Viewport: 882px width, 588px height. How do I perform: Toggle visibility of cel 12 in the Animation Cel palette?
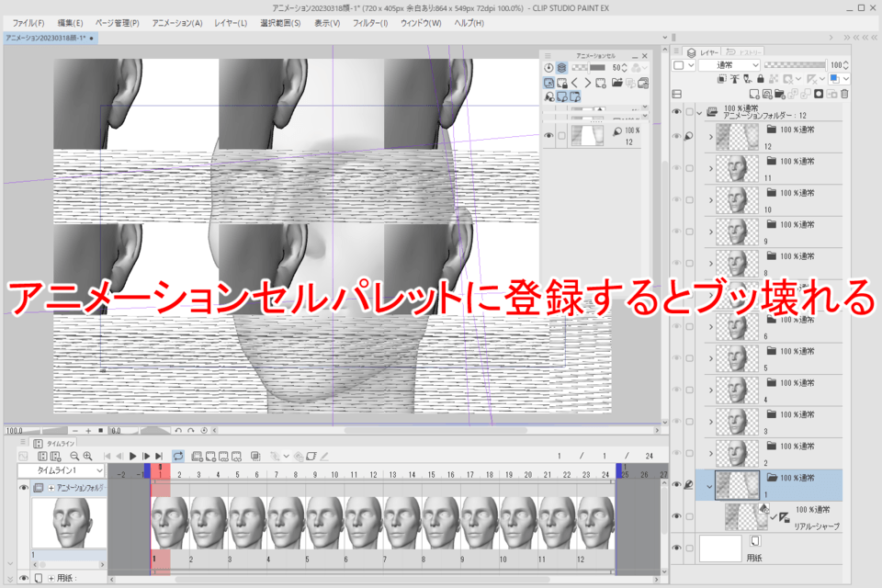click(x=548, y=136)
